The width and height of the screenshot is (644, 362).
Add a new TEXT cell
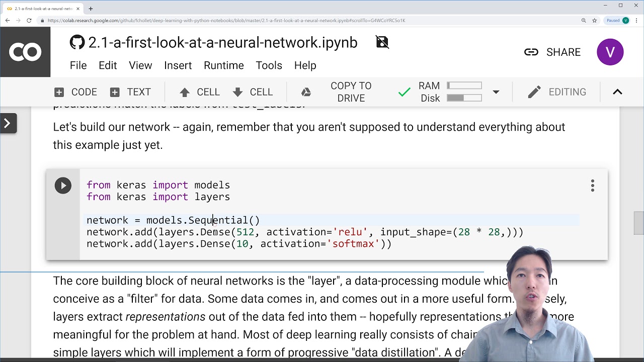[x=130, y=92]
